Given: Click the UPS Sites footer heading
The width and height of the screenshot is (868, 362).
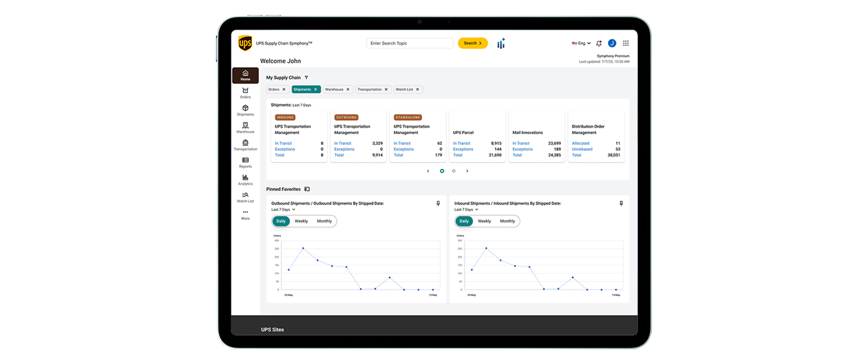Looking at the screenshot, I should (x=272, y=329).
